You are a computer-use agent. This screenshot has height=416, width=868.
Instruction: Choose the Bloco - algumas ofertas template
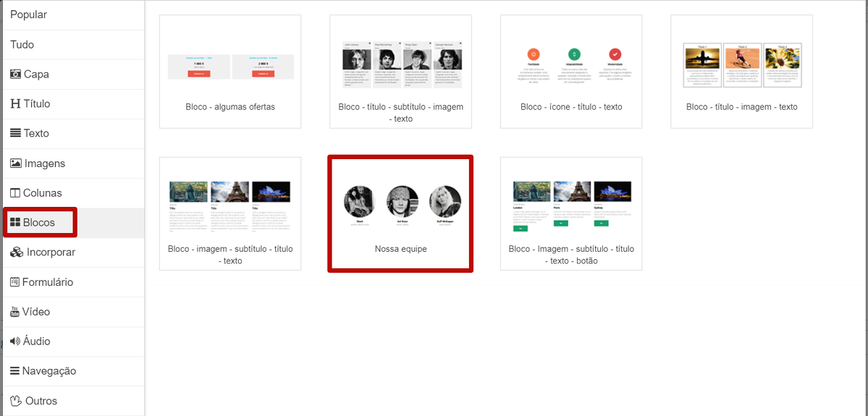click(x=230, y=72)
